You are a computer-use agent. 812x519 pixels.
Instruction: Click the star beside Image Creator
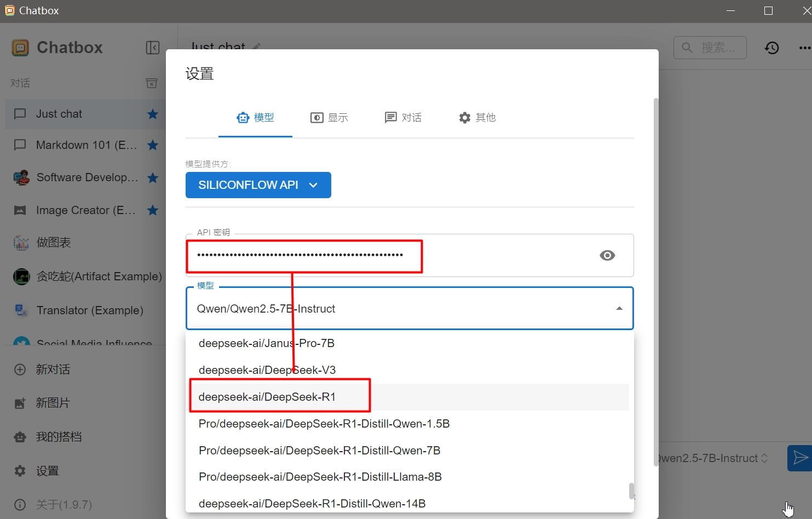[153, 210]
